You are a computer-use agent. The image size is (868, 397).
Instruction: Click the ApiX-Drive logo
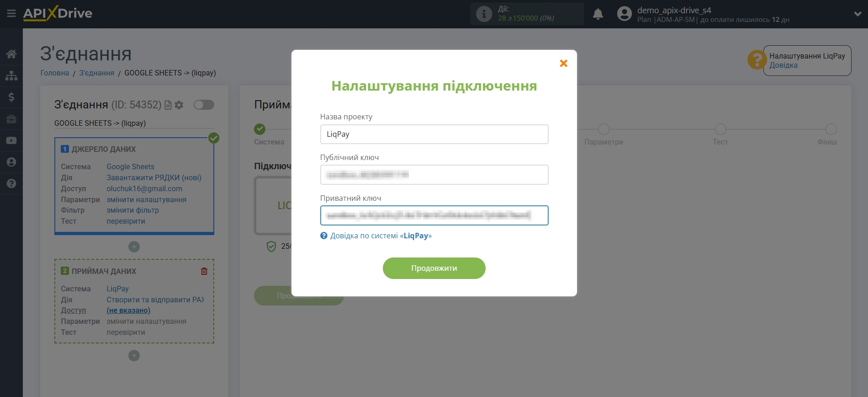click(x=58, y=13)
